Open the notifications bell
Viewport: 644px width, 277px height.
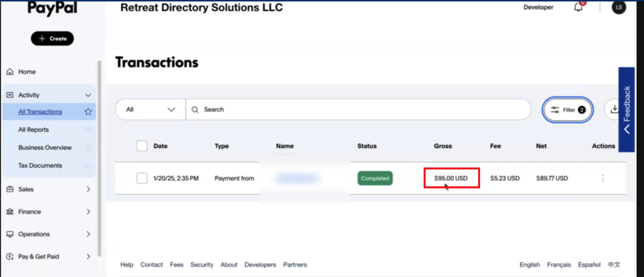point(578,7)
